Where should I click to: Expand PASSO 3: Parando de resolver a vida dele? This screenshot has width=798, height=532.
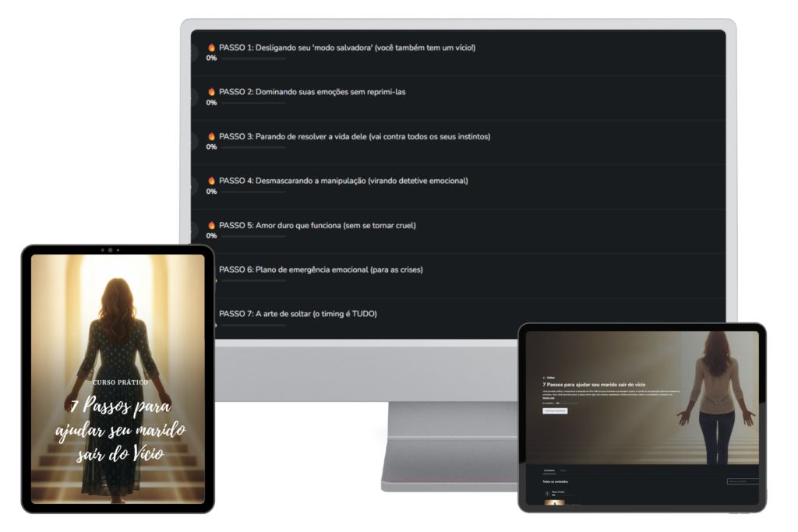tap(355, 136)
